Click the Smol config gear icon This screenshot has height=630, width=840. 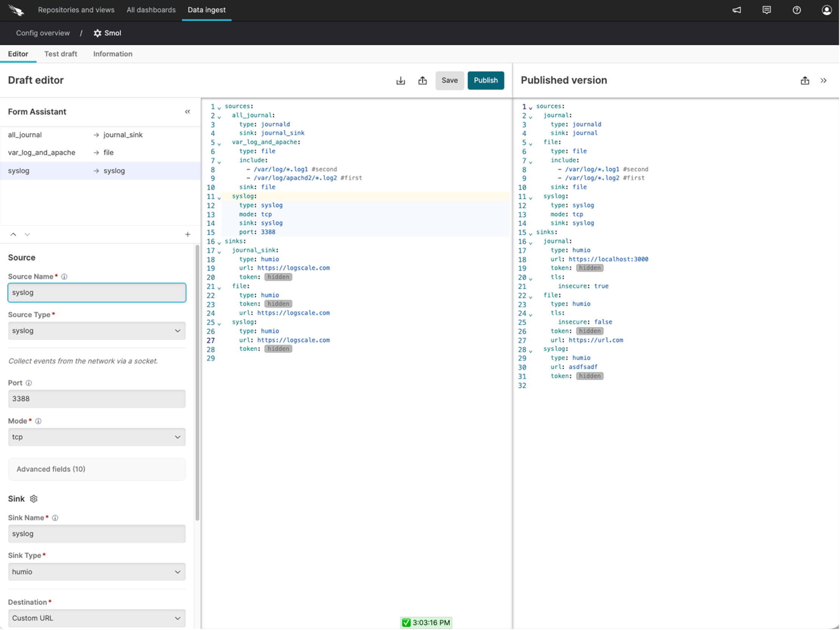click(98, 34)
